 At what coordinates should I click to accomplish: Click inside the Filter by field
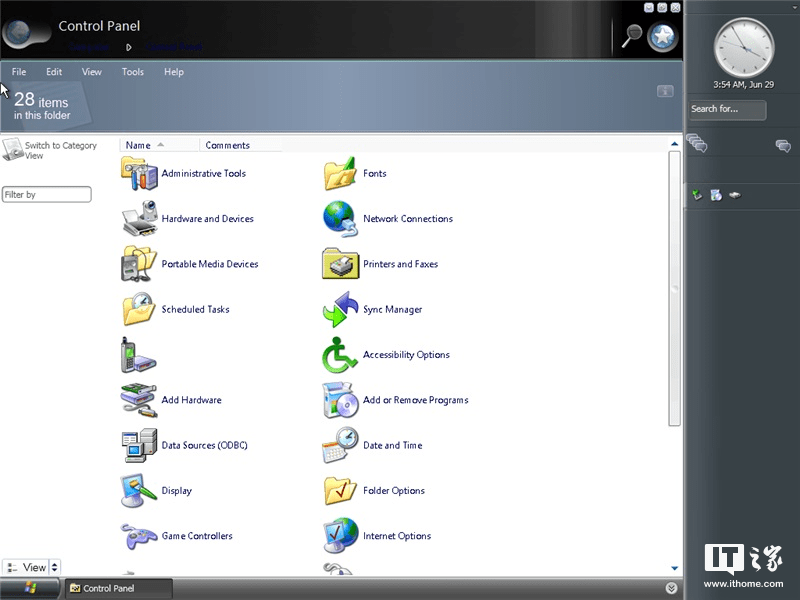pyautogui.click(x=46, y=194)
